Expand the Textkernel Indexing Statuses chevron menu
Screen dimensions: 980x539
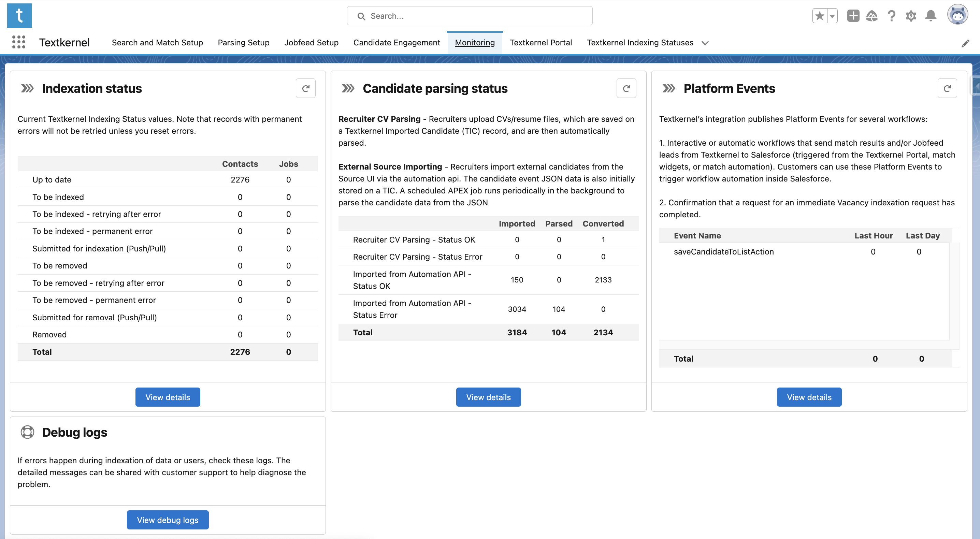tap(705, 43)
